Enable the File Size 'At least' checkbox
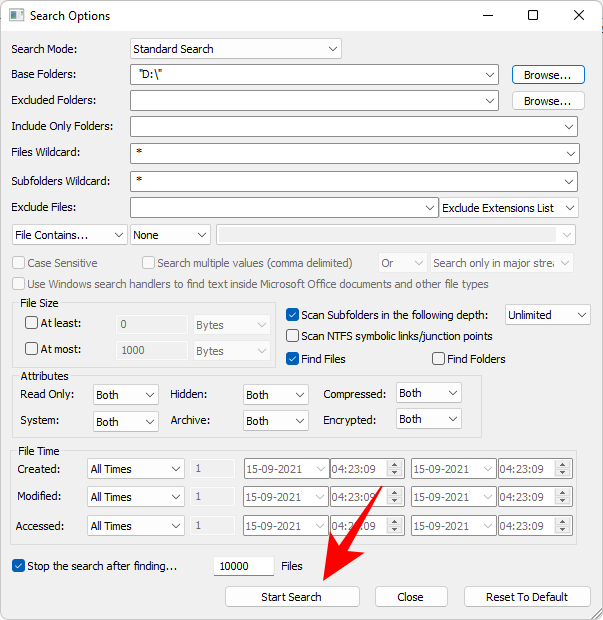This screenshot has height=620, width=603. (32, 323)
